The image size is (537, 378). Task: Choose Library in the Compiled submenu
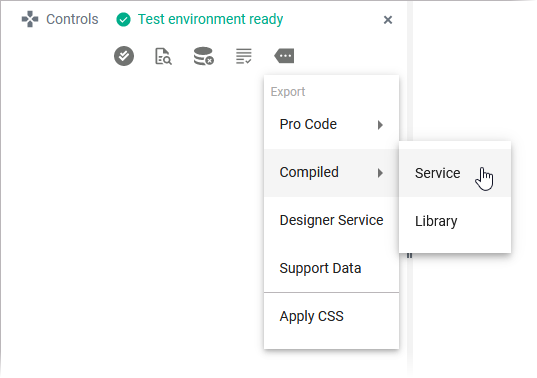(x=455, y=221)
